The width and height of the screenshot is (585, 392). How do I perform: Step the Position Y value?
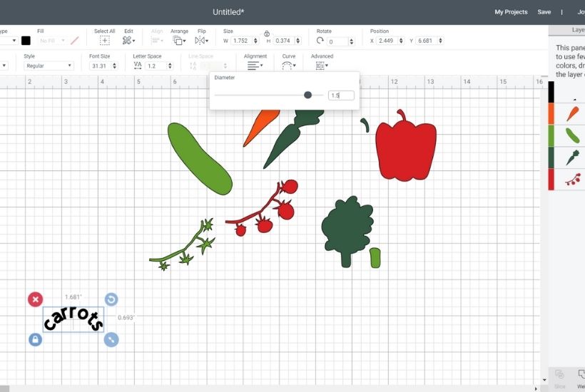441,41
